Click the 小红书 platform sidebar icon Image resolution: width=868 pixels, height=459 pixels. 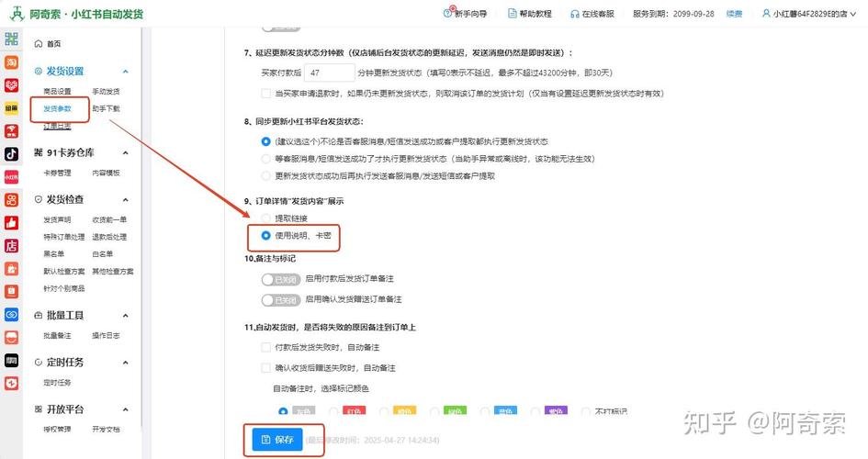tap(11, 177)
